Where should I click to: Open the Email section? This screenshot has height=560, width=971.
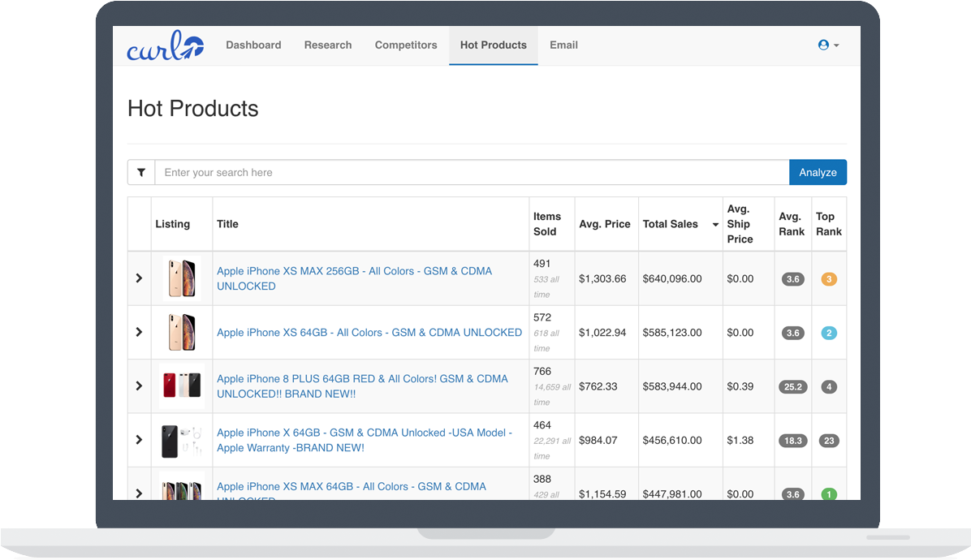coord(563,45)
